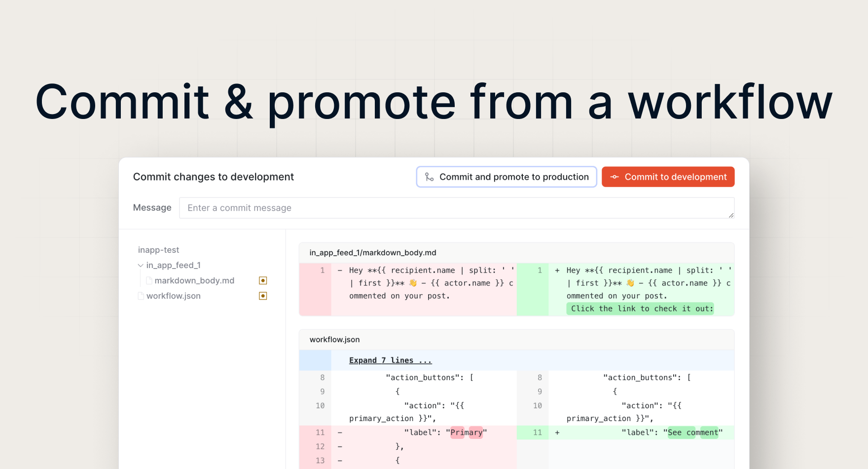868x469 pixels.
Task: Click the document icon before workflow.json label
Action: [x=141, y=296]
